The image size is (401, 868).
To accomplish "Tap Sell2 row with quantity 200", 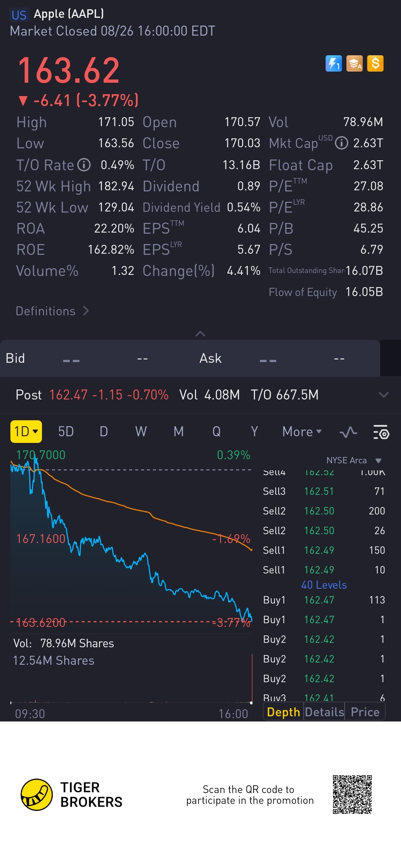I will tap(324, 511).
